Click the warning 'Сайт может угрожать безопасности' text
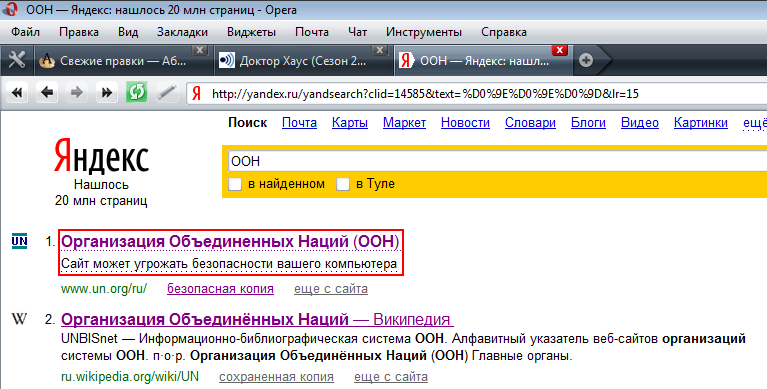 coord(229,264)
